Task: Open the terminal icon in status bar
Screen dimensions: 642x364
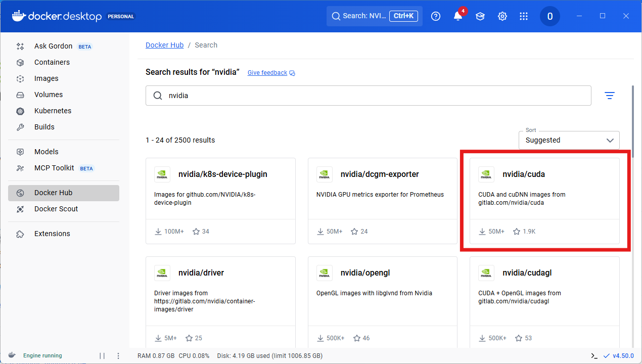Action: [x=594, y=356]
